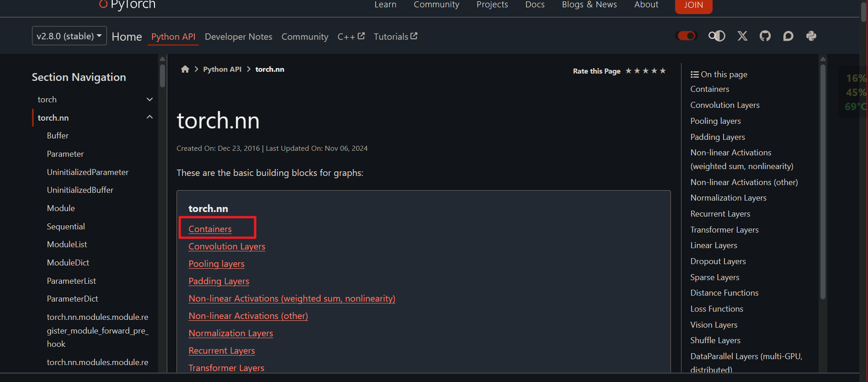The image size is (868, 382).
Task: Expand the torch section chevron
Action: (149, 99)
